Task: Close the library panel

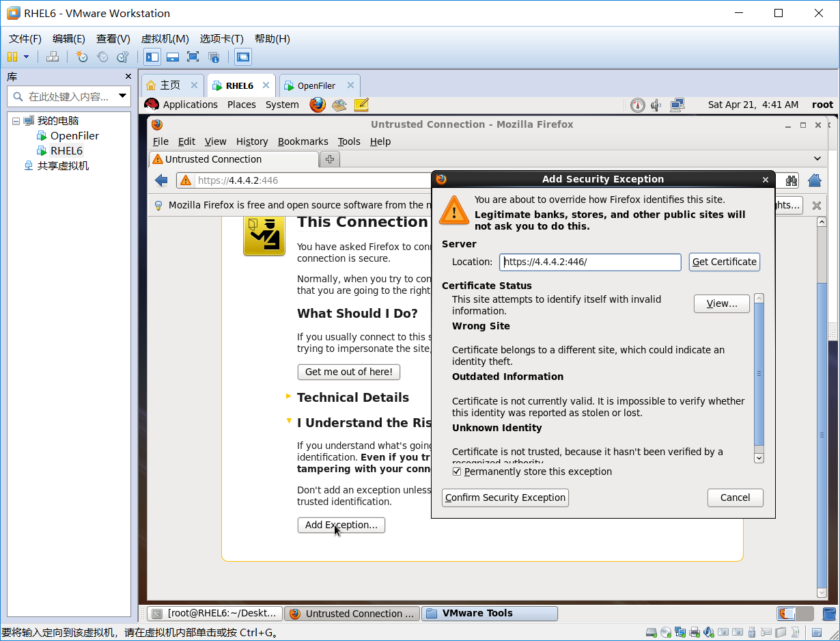Action: [x=128, y=77]
